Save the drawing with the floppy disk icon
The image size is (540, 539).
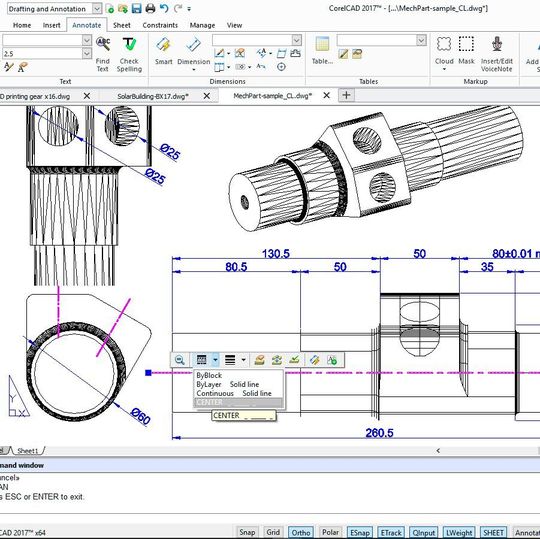click(136, 9)
